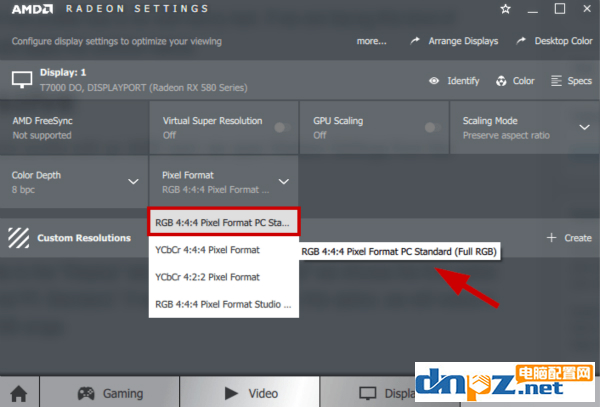Close the Radeon Settings window
This screenshot has height=407, width=600.
point(587,8)
